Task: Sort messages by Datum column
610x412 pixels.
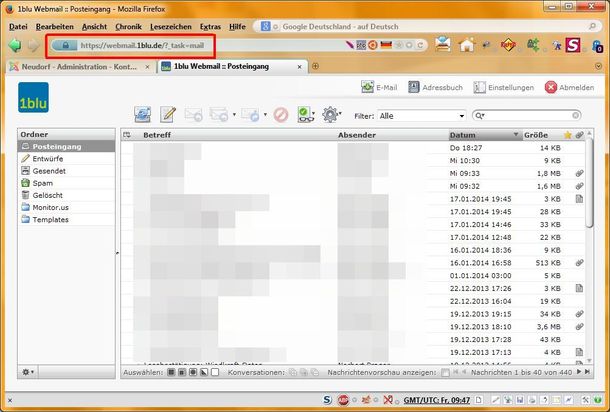Action: 483,134
